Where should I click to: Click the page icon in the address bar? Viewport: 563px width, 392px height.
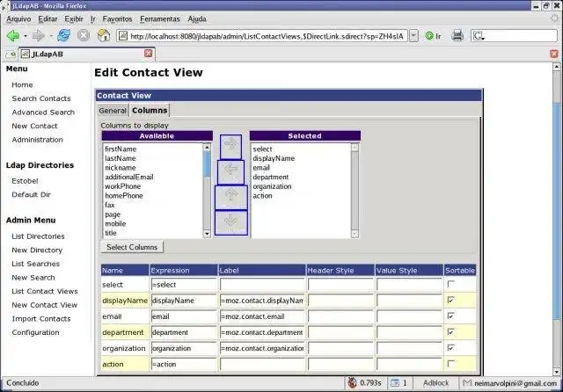(123, 36)
